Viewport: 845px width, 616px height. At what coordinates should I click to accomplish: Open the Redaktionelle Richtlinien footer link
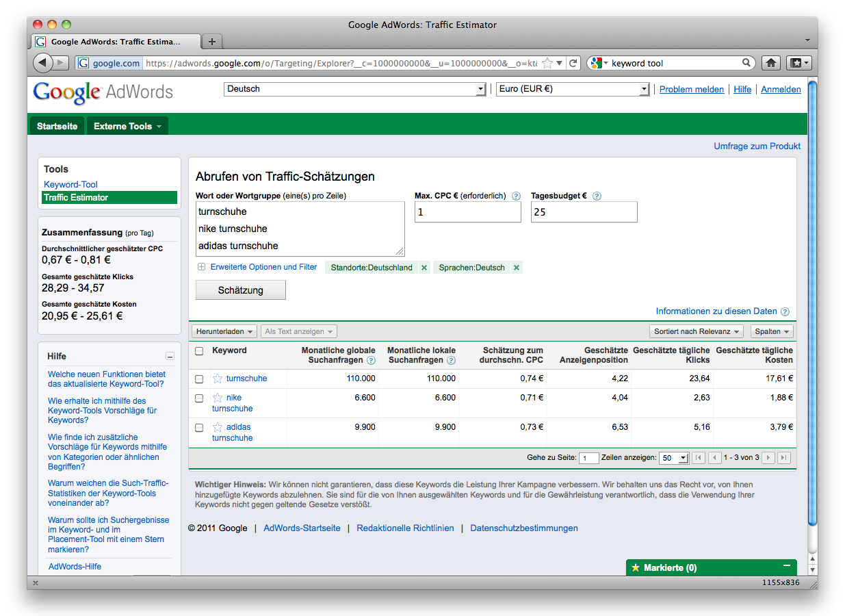(405, 528)
